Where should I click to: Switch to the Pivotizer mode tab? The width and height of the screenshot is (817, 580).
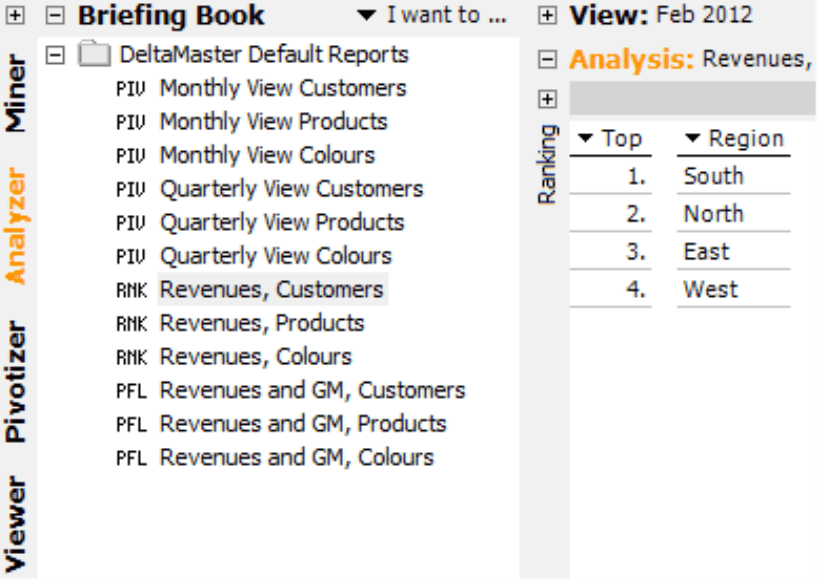pyautogui.click(x=16, y=381)
